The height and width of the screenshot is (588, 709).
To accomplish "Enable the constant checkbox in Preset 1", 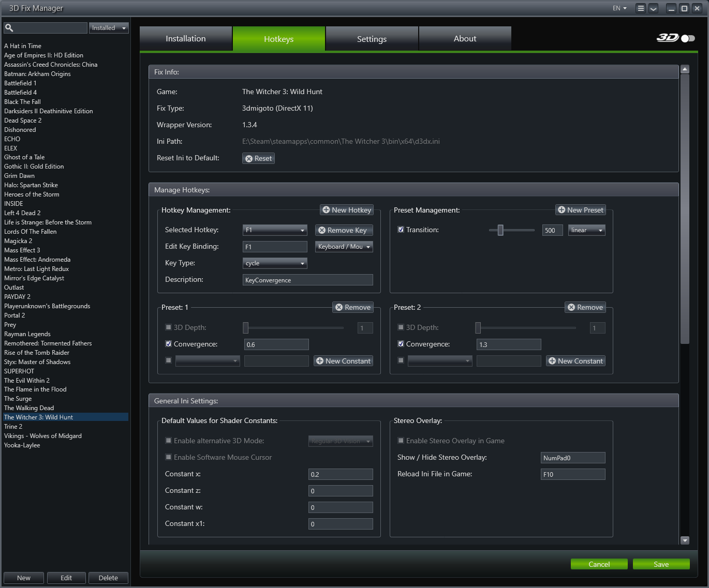I will 168,360.
